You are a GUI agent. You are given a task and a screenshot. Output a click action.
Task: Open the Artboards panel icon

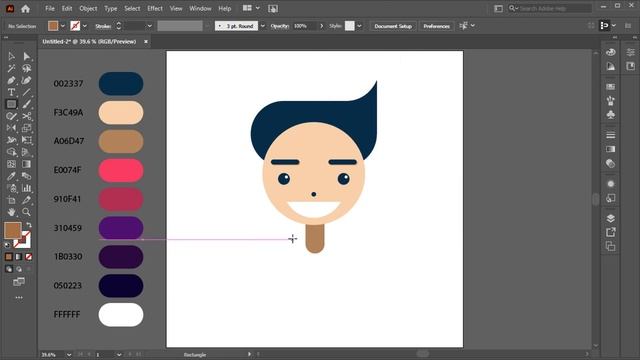tap(611, 246)
